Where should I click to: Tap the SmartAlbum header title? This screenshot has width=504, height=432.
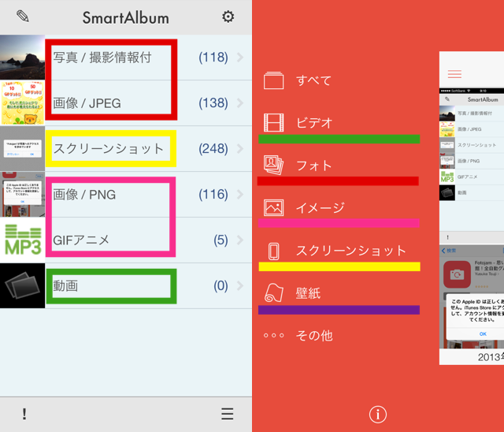point(126,17)
